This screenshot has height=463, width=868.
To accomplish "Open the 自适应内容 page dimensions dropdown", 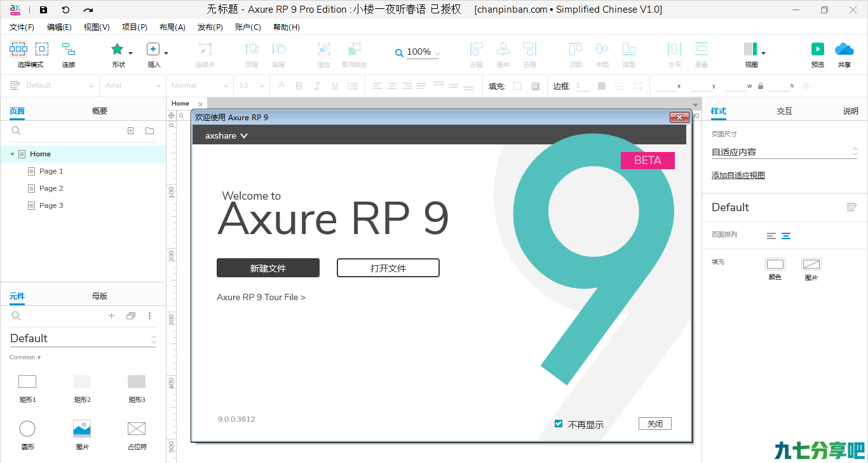I will [785, 152].
